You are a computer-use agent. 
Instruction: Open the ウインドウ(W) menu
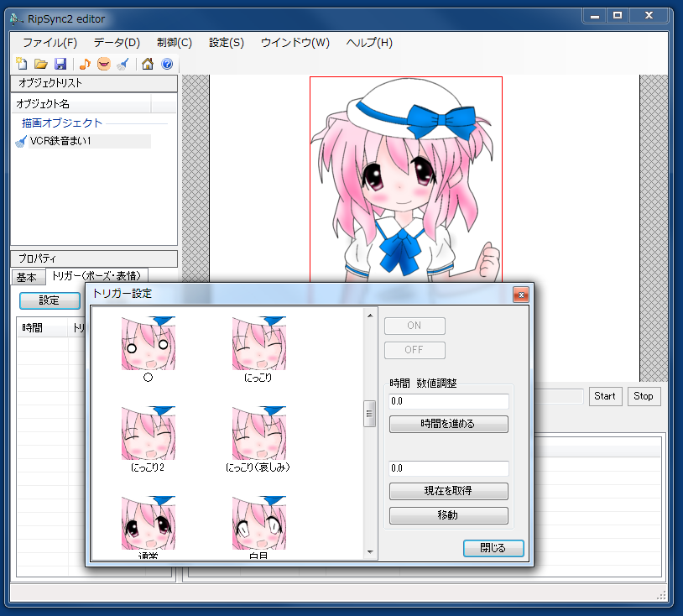(x=295, y=43)
